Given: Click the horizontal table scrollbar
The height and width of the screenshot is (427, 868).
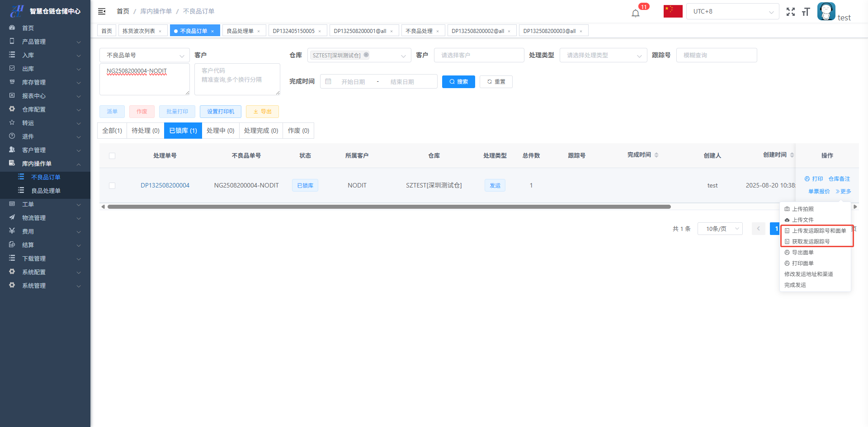Looking at the screenshot, I should point(389,207).
